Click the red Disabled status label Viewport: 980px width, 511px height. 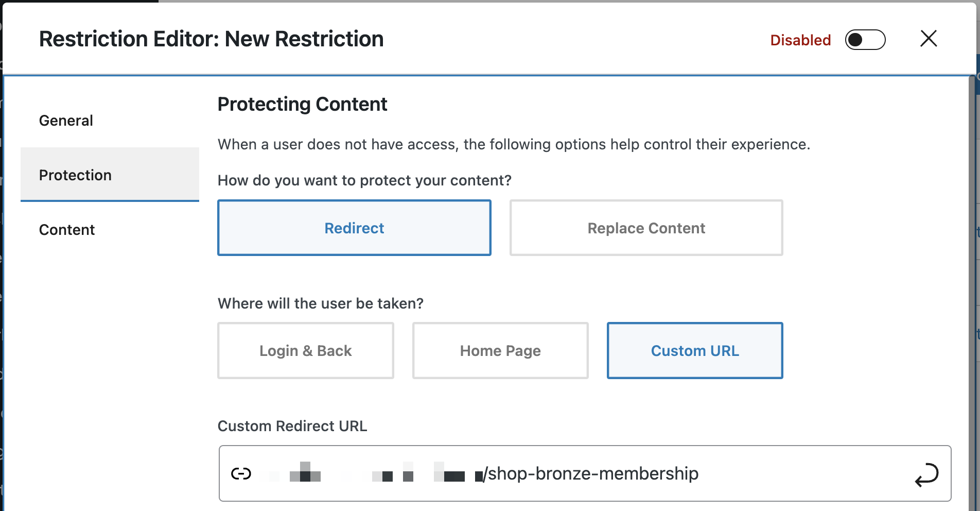[800, 40]
